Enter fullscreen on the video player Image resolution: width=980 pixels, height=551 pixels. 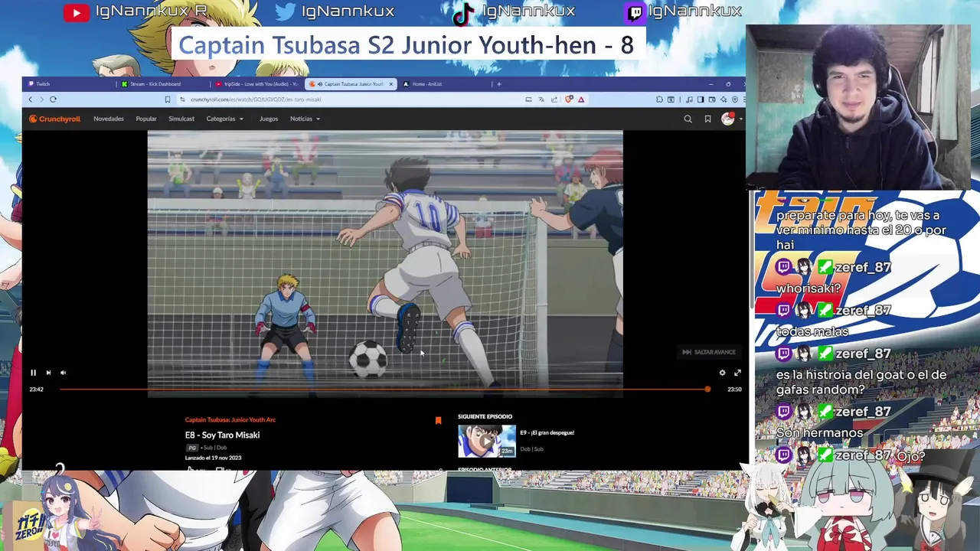click(737, 373)
